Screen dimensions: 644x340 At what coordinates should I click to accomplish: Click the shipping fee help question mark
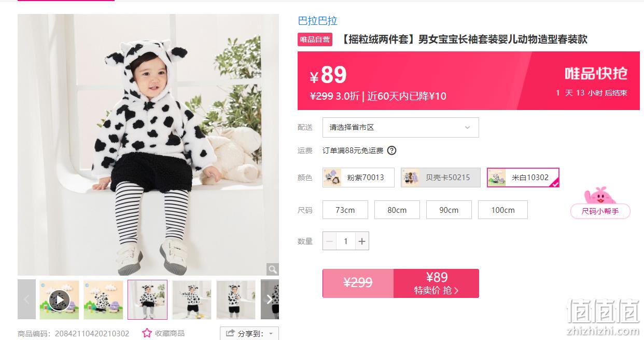pyautogui.click(x=392, y=151)
